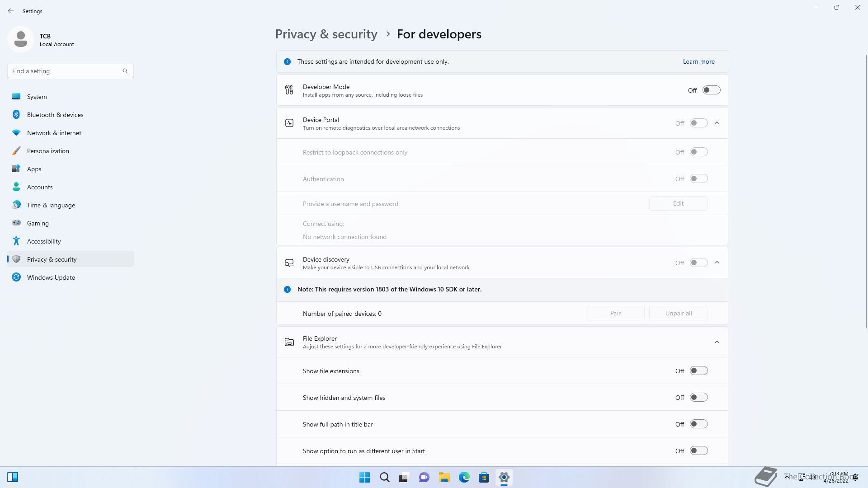
Task: Click the back arrow in Settings
Action: 11,11
